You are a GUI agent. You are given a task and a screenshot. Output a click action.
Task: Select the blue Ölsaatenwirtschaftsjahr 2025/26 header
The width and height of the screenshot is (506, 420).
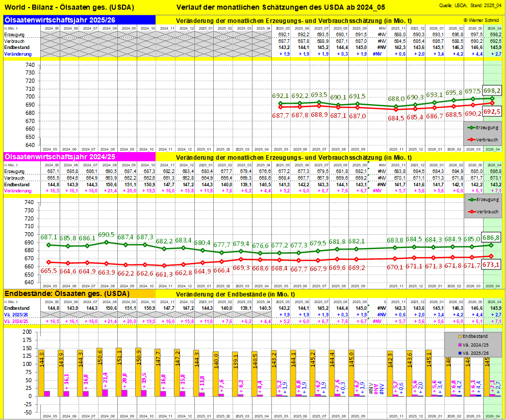pos(79,19)
